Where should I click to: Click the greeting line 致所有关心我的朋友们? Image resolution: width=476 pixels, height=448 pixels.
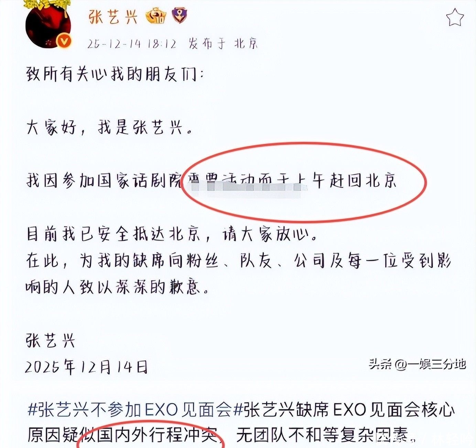(115, 74)
